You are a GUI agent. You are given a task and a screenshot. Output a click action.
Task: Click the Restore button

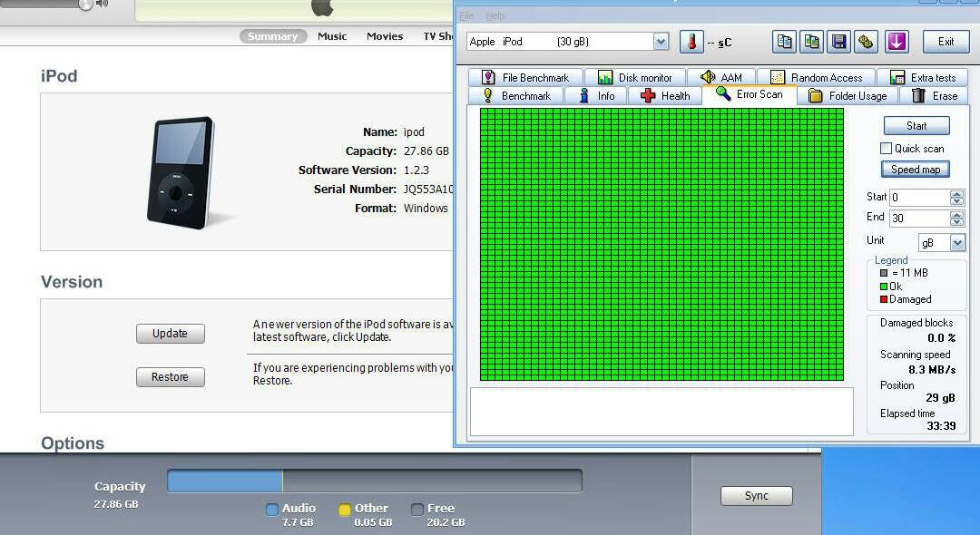(171, 377)
